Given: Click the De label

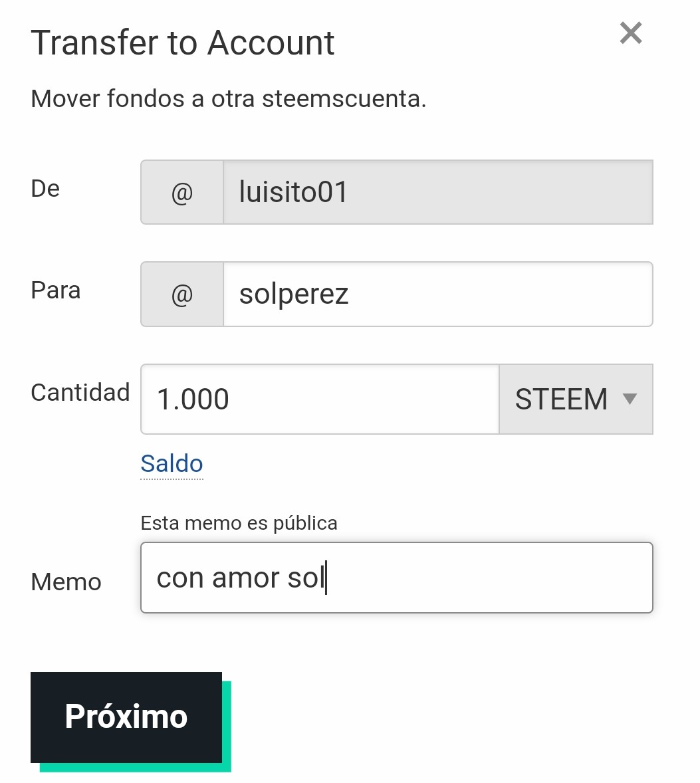Looking at the screenshot, I should [45, 188].
